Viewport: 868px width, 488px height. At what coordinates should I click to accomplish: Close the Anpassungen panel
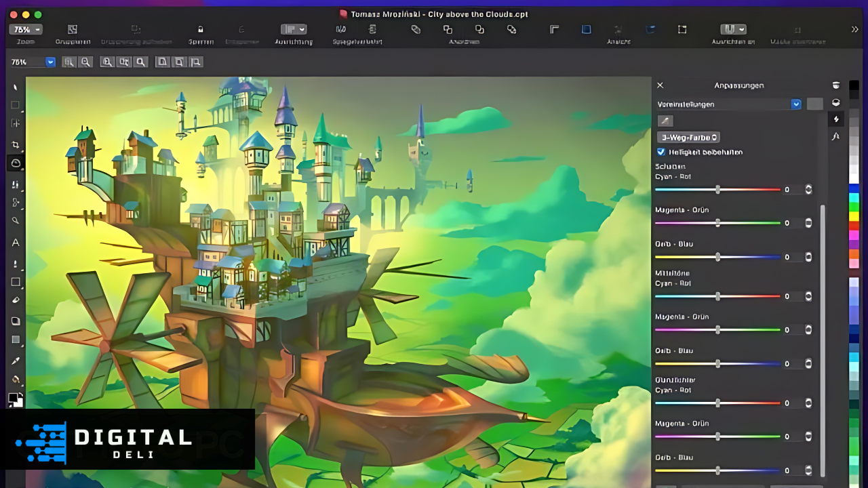[x=660, y=85]
